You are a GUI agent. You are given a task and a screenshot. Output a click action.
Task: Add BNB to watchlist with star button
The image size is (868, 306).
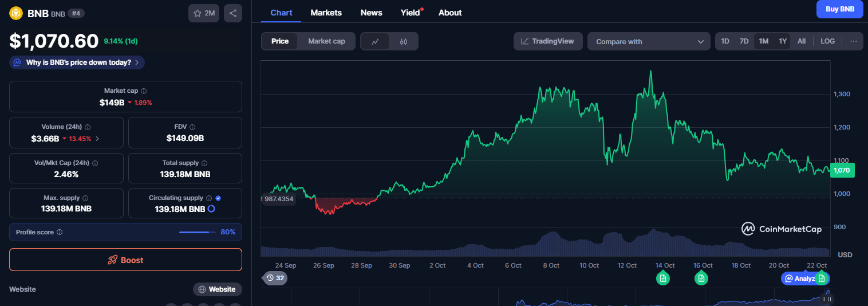coord(204,13)
